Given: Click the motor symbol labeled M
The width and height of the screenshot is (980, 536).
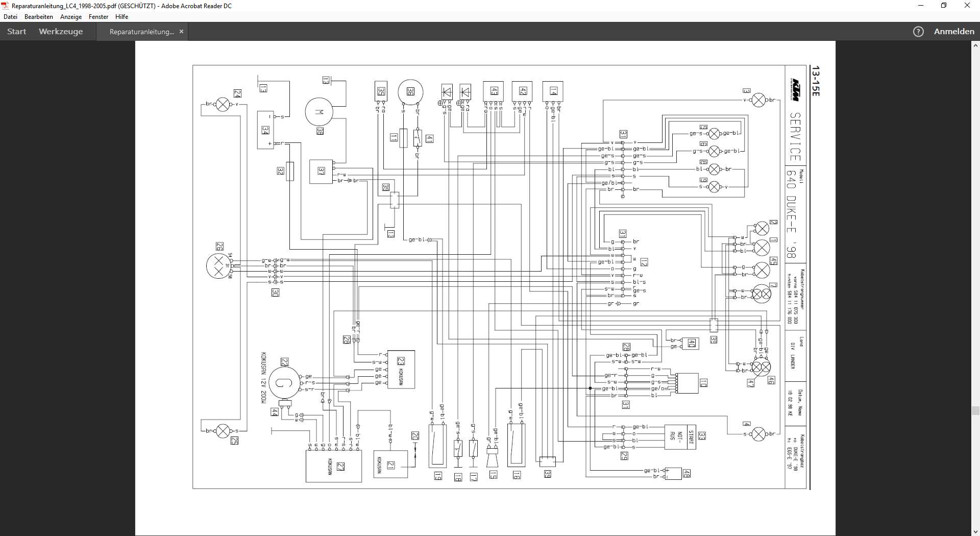Looking at the screenshot, I should pyautogui.click(x=319, y=112).
